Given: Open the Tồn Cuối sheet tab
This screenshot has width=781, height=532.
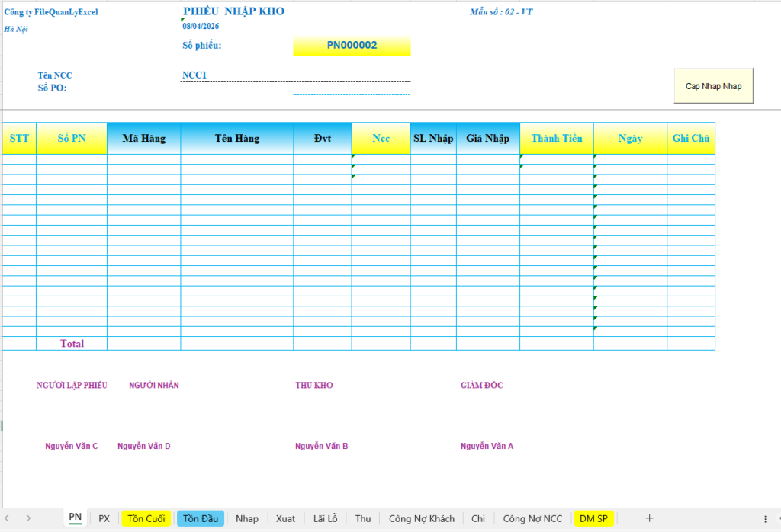Looking at the screenshot, I should pyautogui.click(x=146, y=518).
